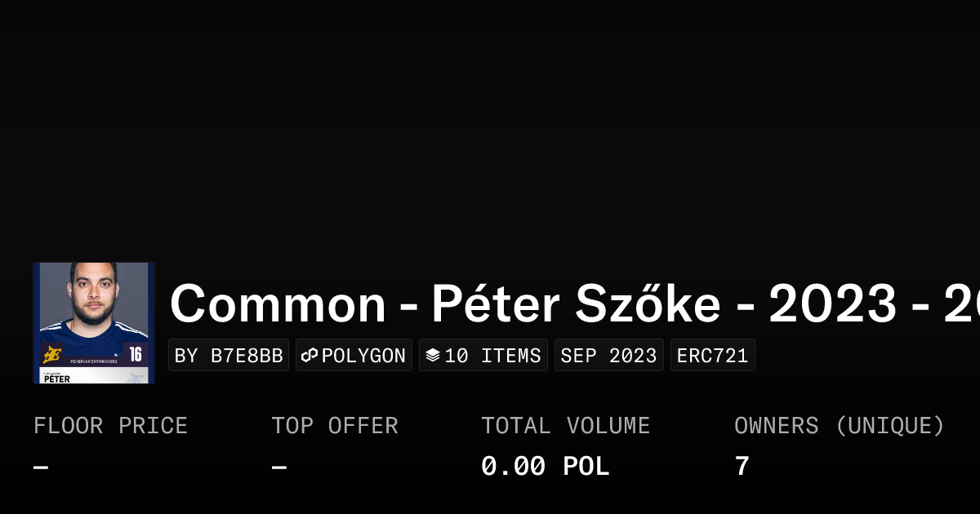980x514 pixels.
Task: Click the Polygon chain logo icon
Action: pos(310,356)
